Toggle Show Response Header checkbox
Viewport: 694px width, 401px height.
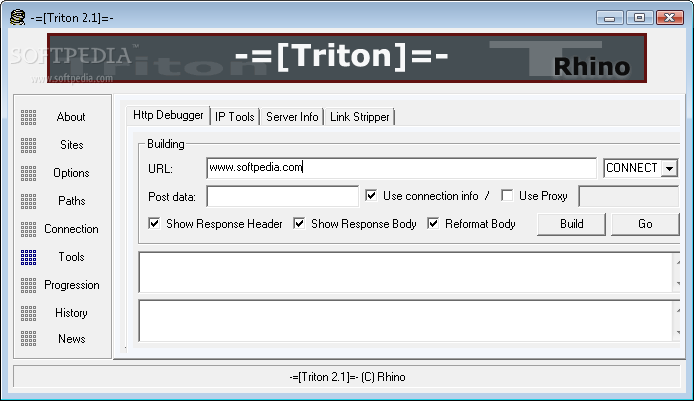point(154,224)
